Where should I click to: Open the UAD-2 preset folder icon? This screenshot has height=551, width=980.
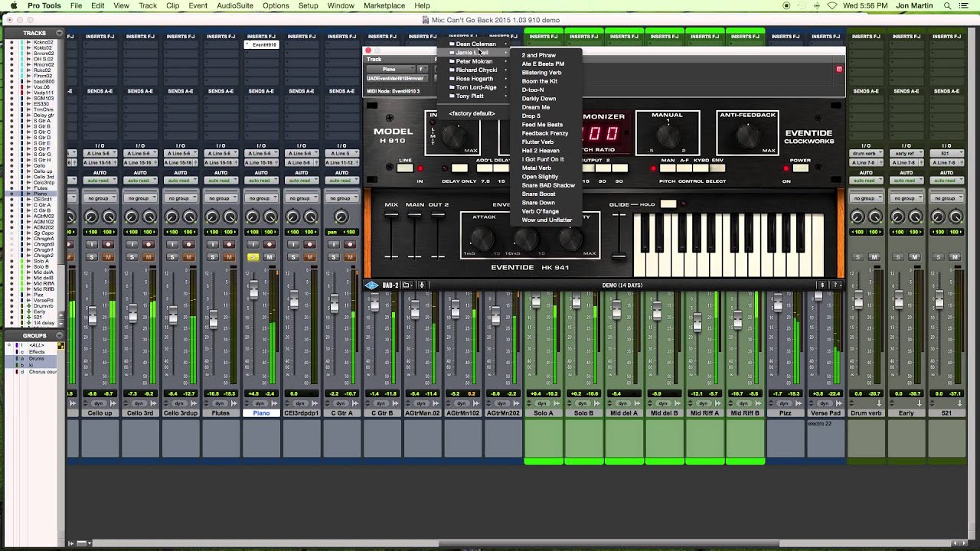pos(408,285)
